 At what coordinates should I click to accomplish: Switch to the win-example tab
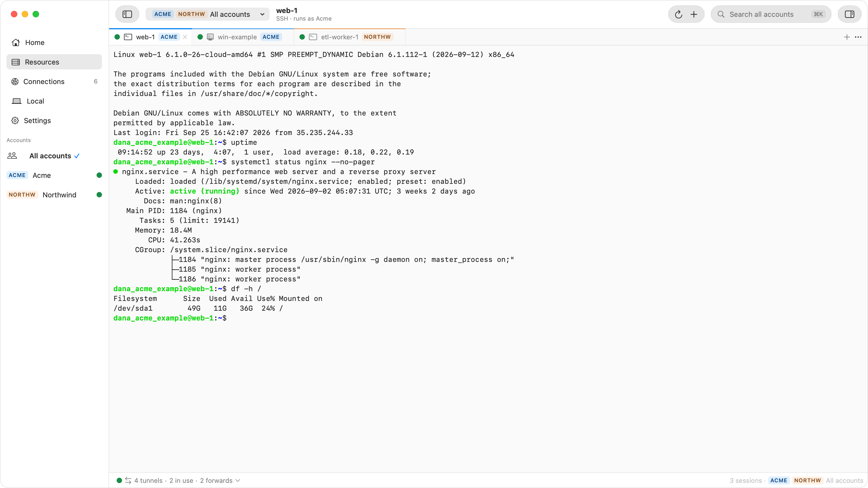click(243, 37)
